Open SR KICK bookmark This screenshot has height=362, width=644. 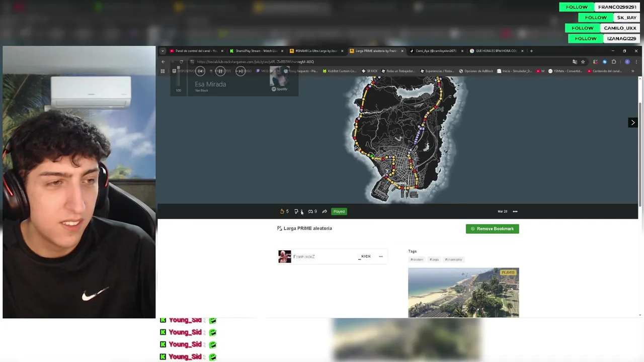click(369, 71)
